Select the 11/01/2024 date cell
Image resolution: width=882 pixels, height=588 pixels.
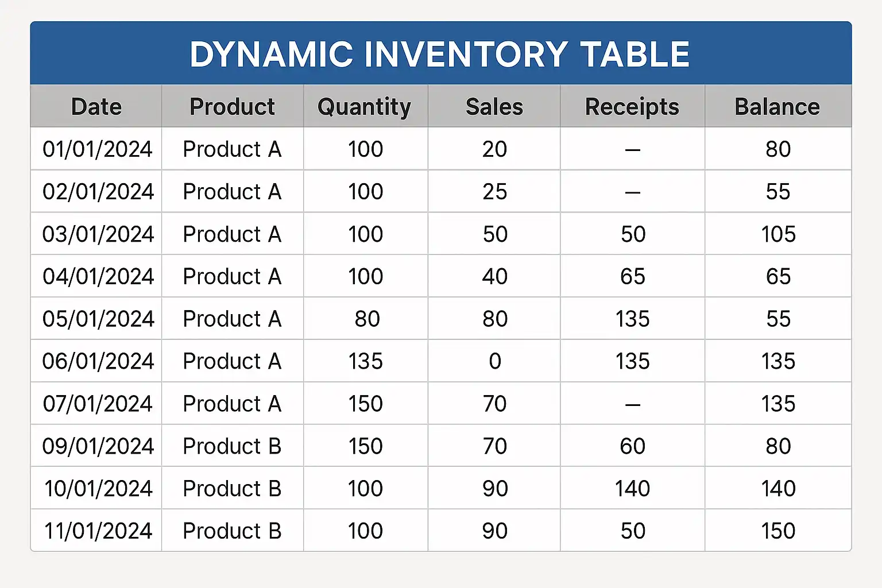click(x=98, y=531)
